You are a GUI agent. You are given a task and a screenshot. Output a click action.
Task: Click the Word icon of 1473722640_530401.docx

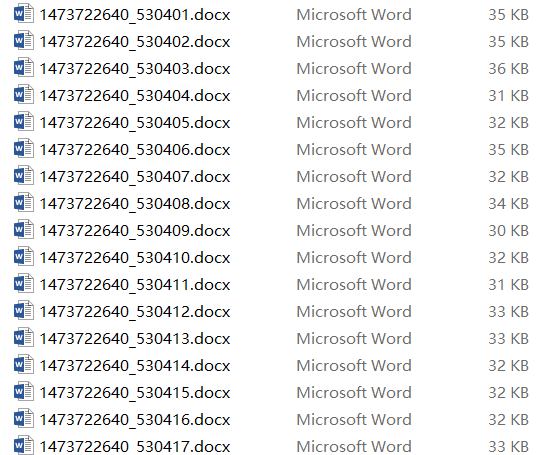pos(24,13)
